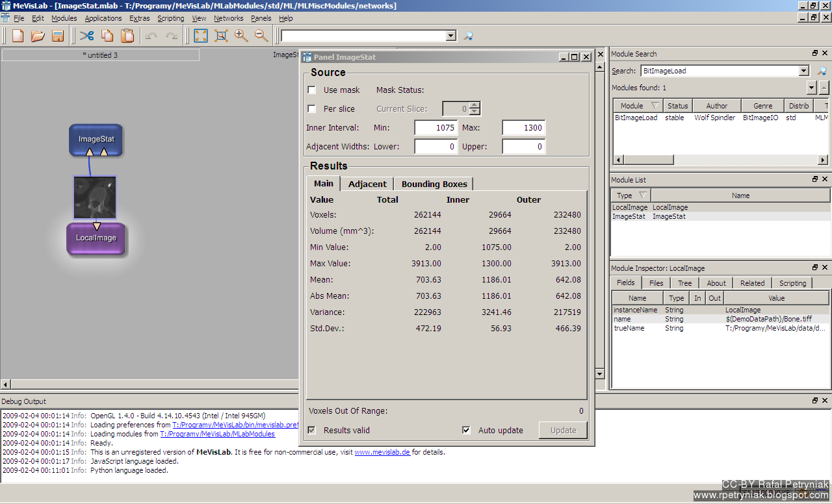Viewport: 832px width, 504px height.
Task: Open the Related tab in Module Inspector
Action: click(x=752, y=283)
